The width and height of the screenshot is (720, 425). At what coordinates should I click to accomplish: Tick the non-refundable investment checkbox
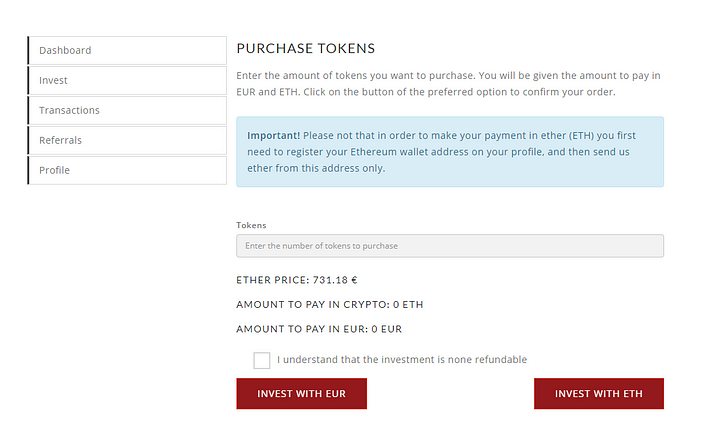click(x=262, y=360)
